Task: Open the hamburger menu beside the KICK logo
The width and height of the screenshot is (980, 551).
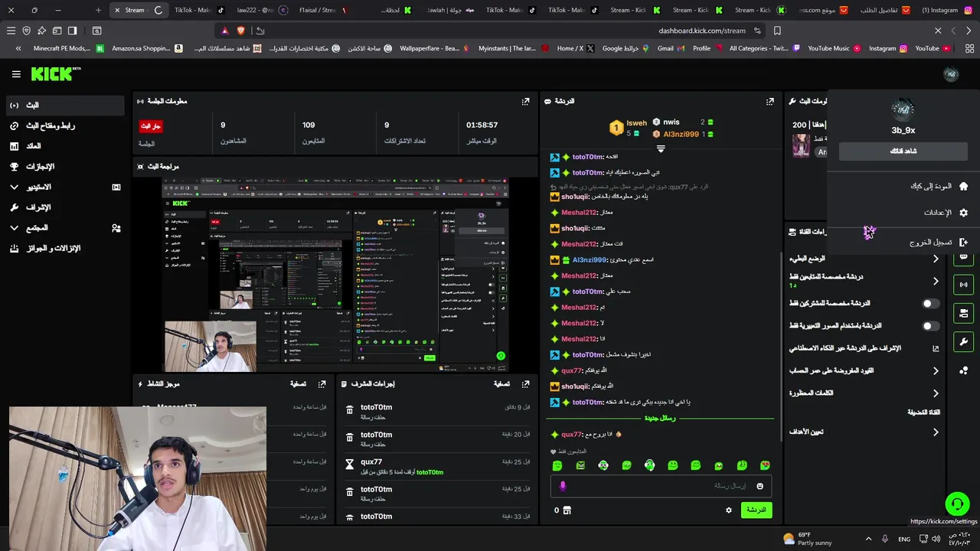Action: tap(16, 74)
